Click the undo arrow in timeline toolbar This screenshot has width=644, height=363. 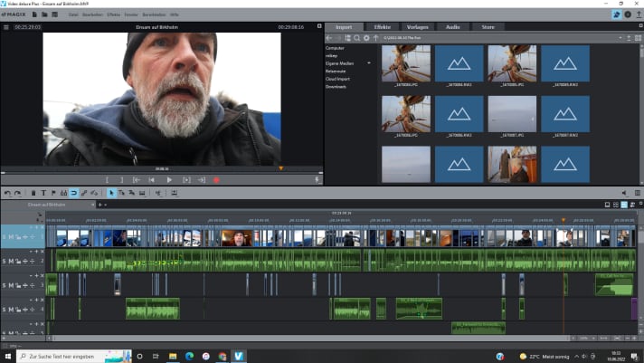[x=7, y=193]
